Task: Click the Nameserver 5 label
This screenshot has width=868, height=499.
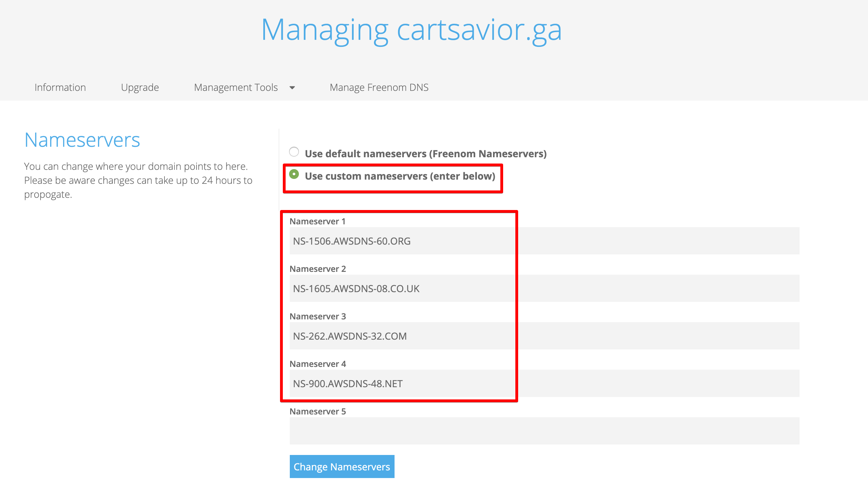Action: tap(317, 411)
